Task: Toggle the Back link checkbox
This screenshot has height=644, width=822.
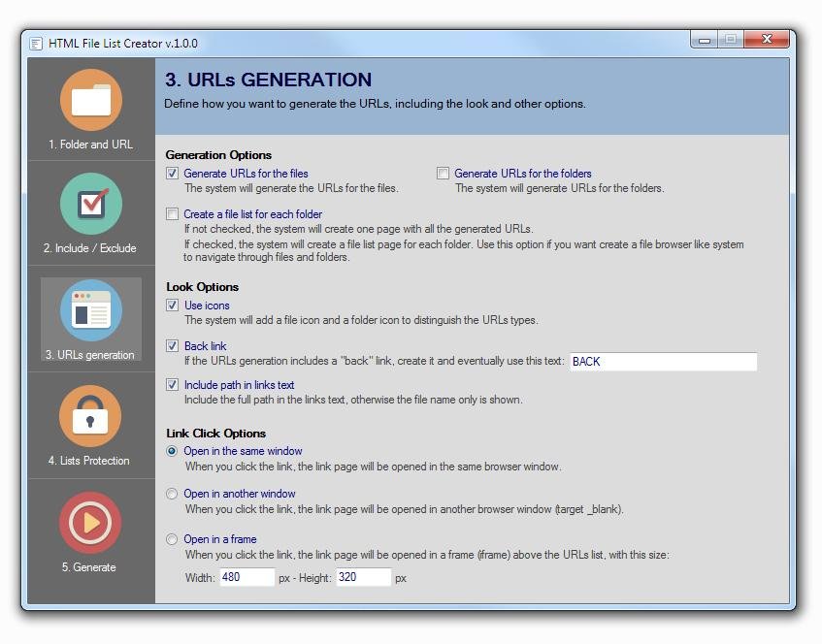Action: coord(171,345)
